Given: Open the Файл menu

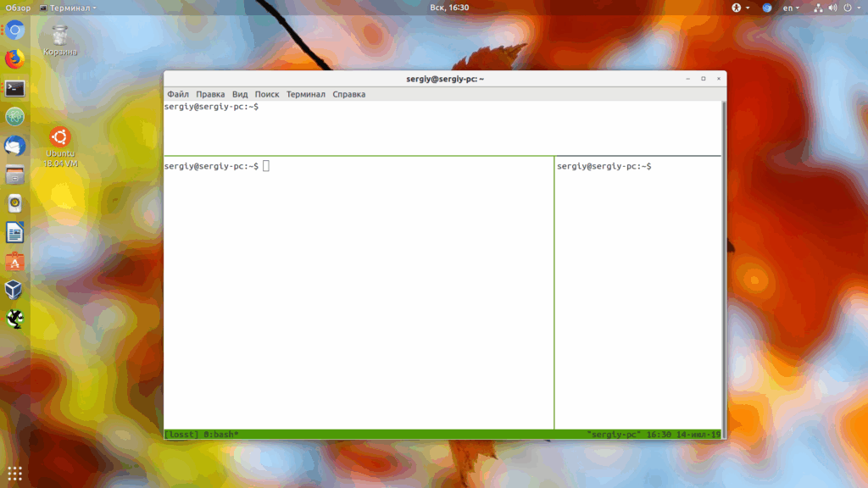Looking at the screenshot, I should click(x=178, y=94).
